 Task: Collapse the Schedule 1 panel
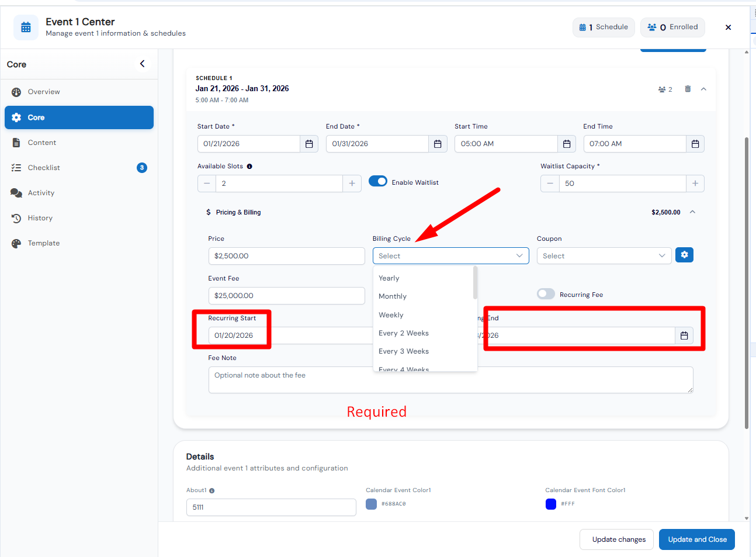tap(703, 89)
